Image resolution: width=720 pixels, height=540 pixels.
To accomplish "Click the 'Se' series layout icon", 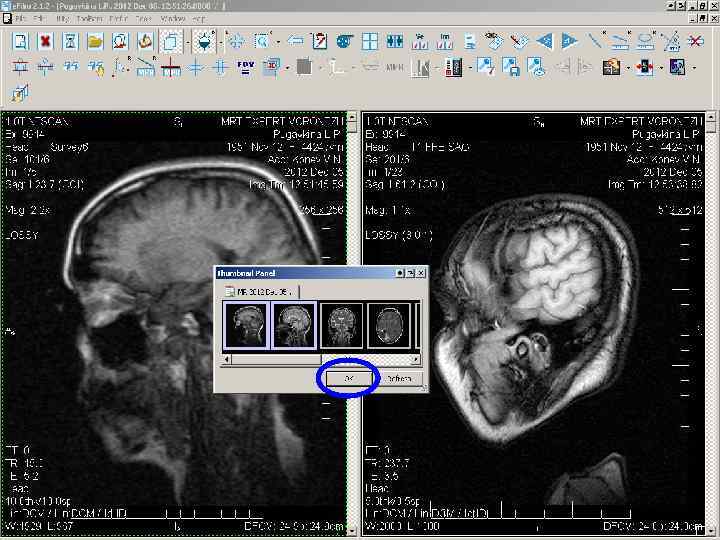I will pyautogui.click(x=420, y=41).
